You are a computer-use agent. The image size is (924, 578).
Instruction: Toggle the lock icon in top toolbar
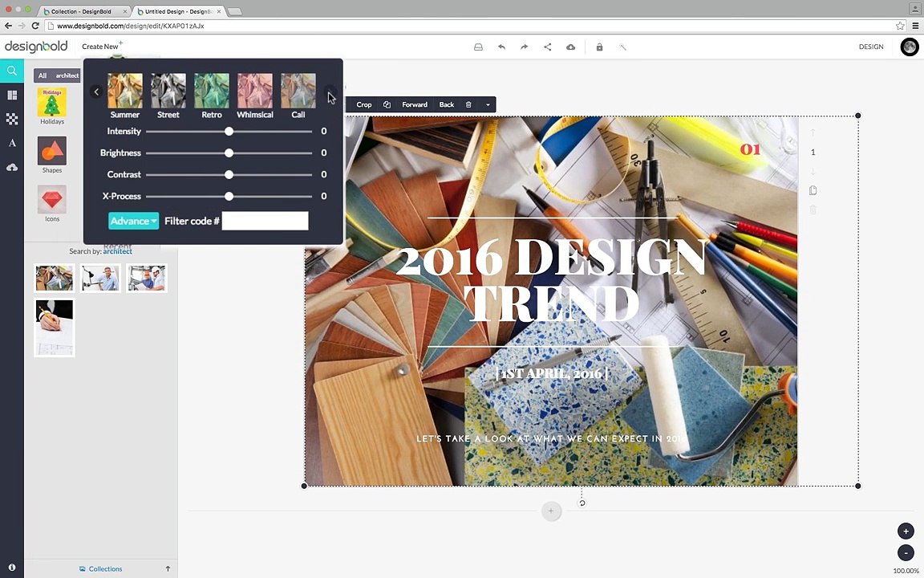(x=599, y=47)
